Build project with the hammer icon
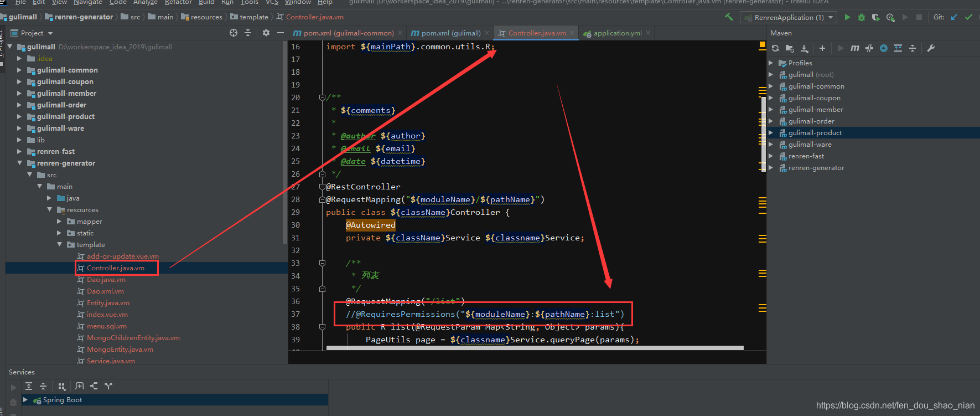 pos(729,17)
